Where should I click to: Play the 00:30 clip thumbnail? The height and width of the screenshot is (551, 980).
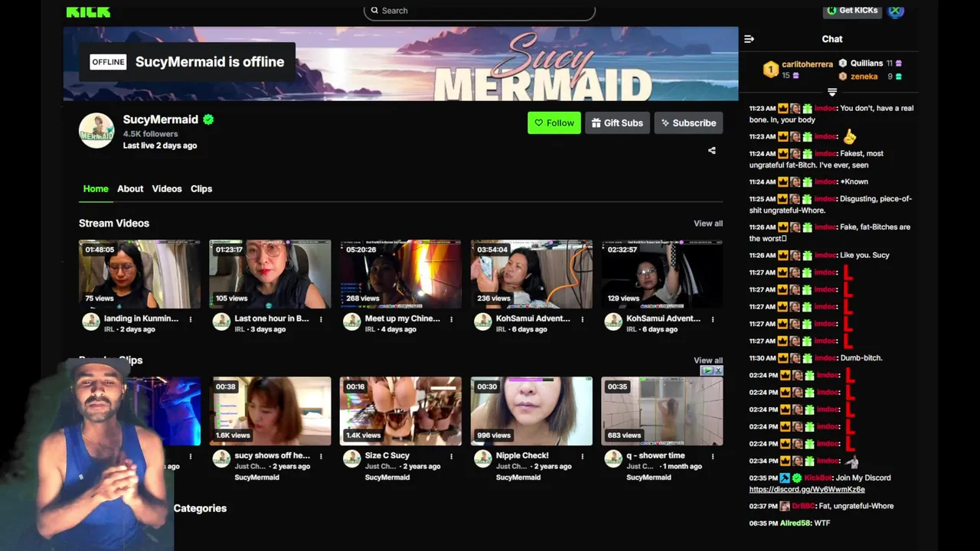(x=531, y=411)
